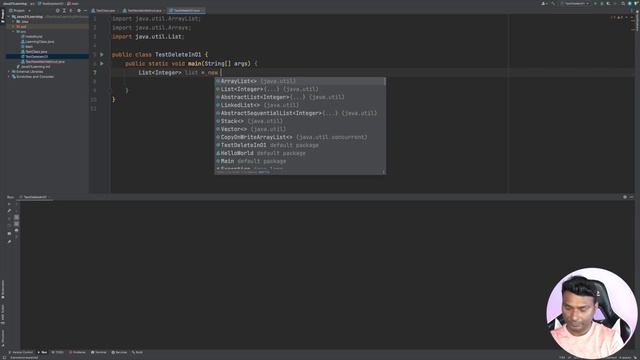Run the TestDeleteIn01 class from gutter
This screenshot has width=640, height=360.
click(102, 54)
